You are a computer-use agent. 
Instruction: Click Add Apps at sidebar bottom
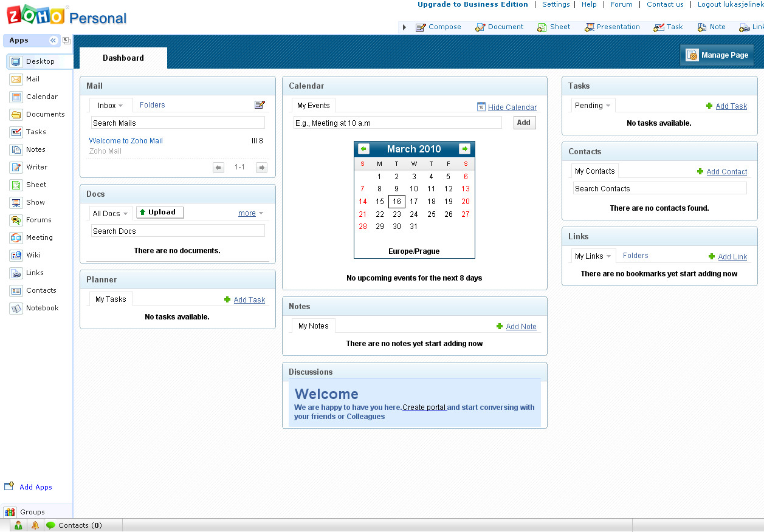[x=29, y=486]
